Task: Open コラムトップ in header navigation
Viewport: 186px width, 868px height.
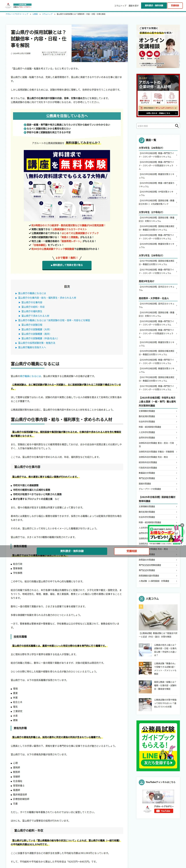Action: coord(120,6)
